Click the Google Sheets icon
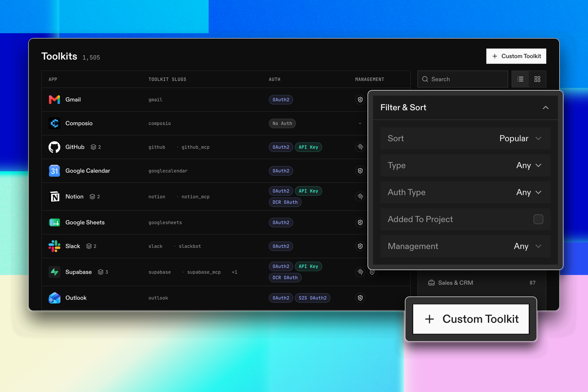588x392 pixels. click(55, 222)
